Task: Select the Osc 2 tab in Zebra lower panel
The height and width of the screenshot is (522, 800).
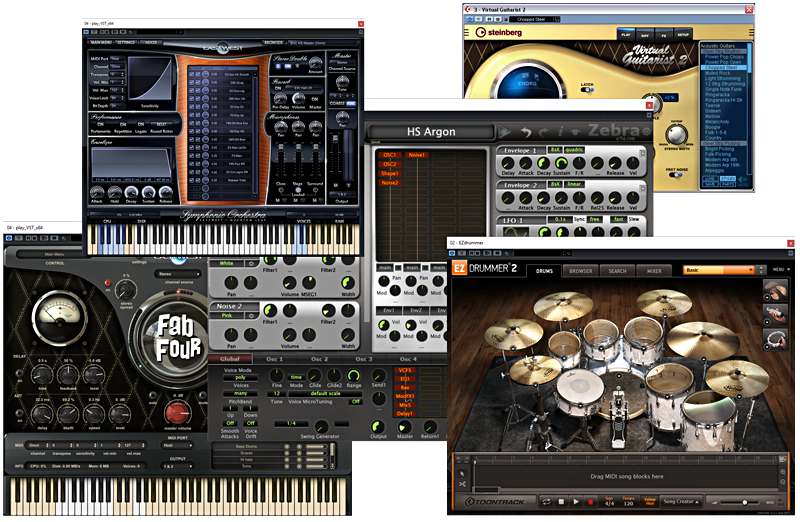Action: (319, 359)
